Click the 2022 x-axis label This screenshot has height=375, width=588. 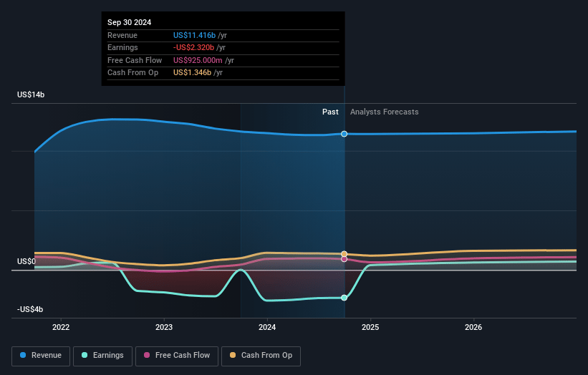point(61,328)
